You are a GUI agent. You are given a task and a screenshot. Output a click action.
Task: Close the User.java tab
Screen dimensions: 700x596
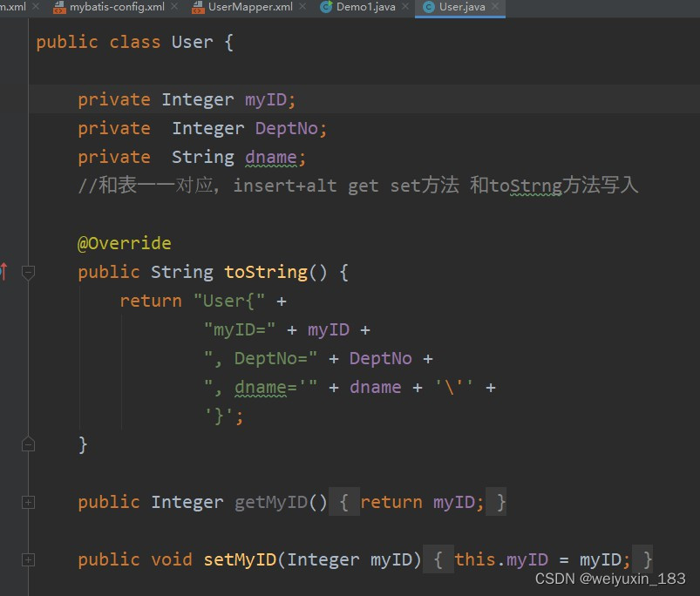(495, 6)
